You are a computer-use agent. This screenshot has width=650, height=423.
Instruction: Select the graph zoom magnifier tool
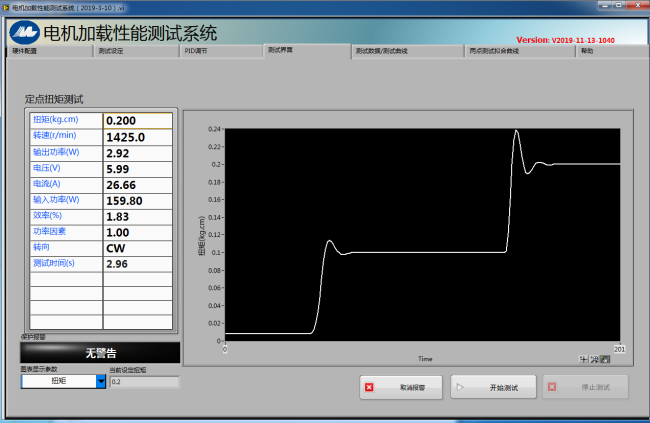pyautogui.click(x=594, y=358)
